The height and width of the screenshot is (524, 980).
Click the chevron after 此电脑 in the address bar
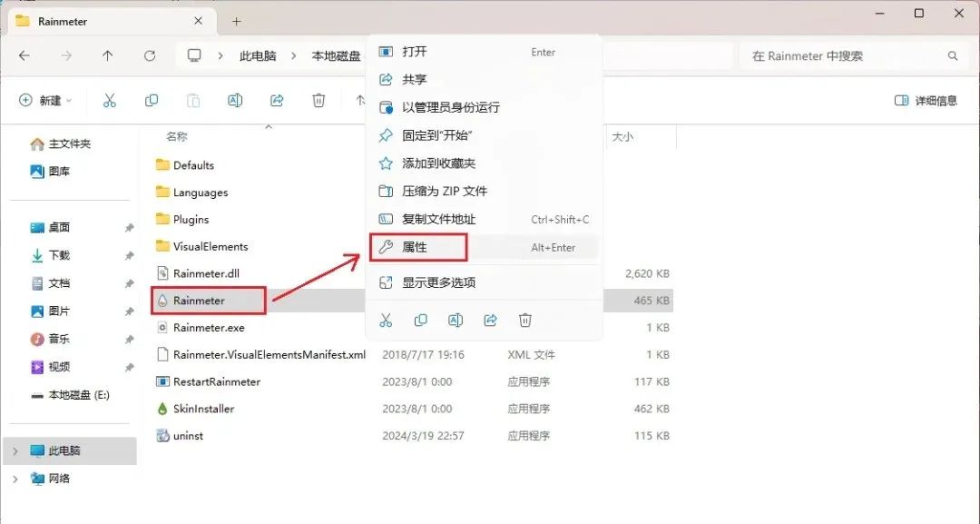(x=294, y=55)
